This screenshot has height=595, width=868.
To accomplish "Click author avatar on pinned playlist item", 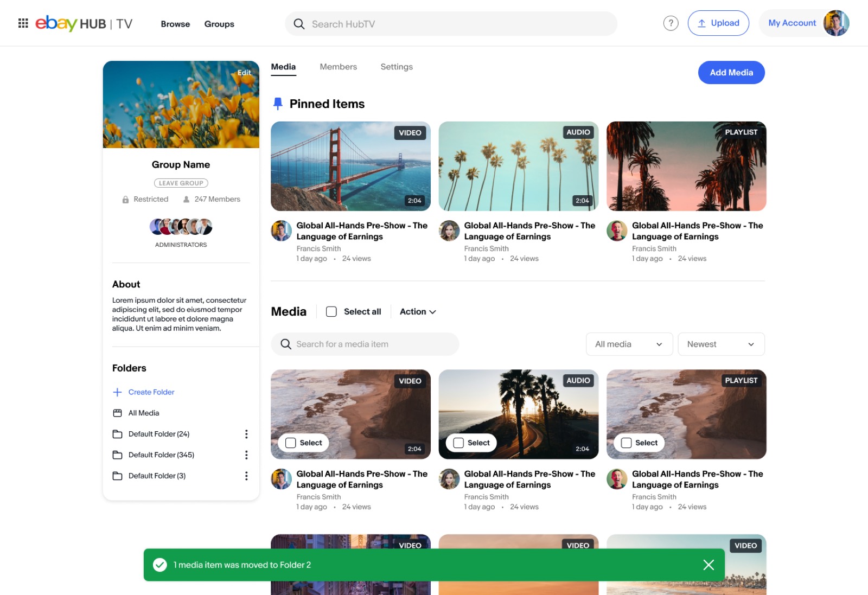I will click(617, 231).
